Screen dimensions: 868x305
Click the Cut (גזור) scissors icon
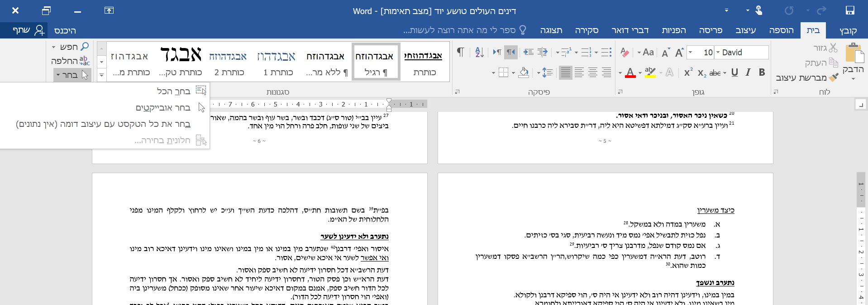coord(833,48)
